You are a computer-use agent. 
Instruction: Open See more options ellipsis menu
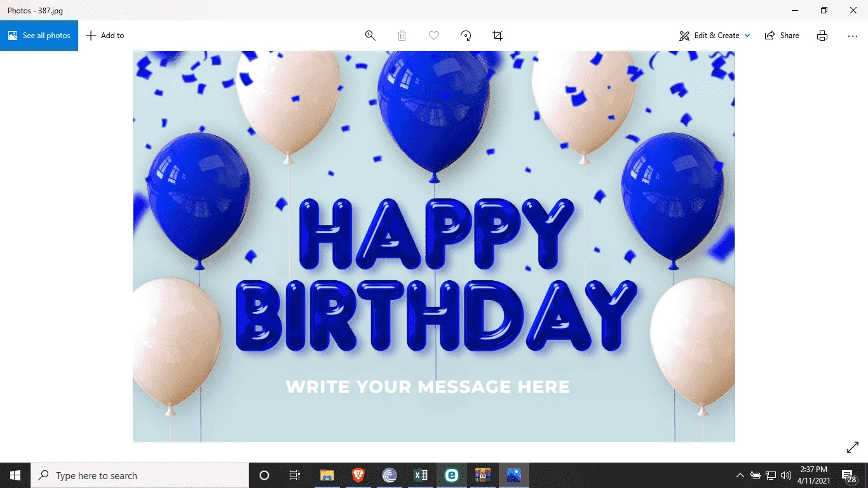pyautogui.click(x=853, y=36)
